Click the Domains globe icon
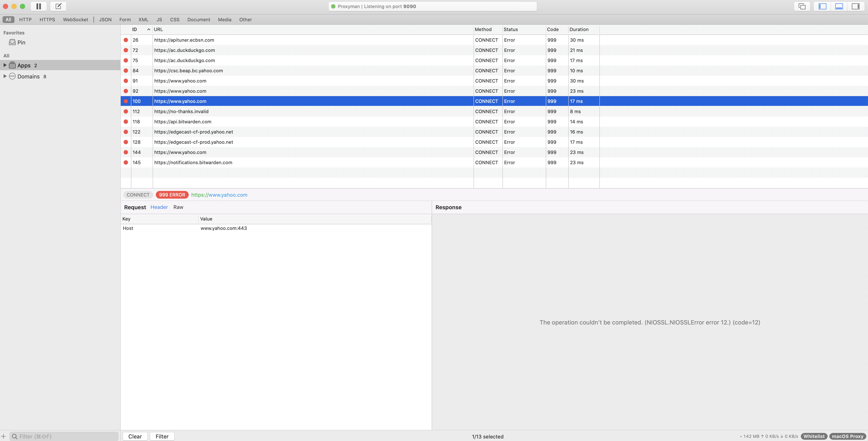This screenshot has height=441, width=868. pyautogui.click(x=13, y=76)
